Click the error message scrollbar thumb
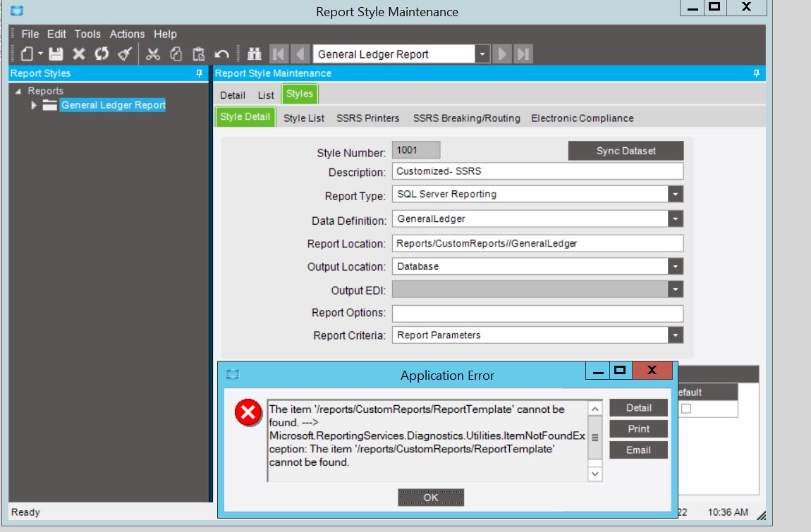 click(x=595, y=438)
